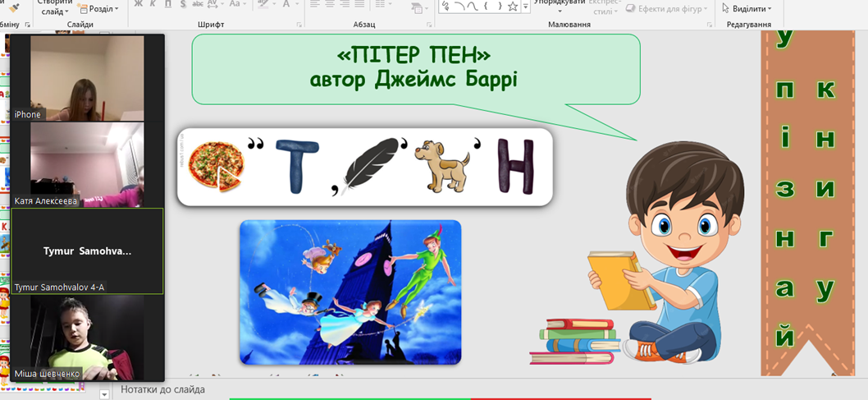Viewport: 868px width, 400px height.
Task: Select the Peter Pan Big Ben picture
Action: click(349, 292)
